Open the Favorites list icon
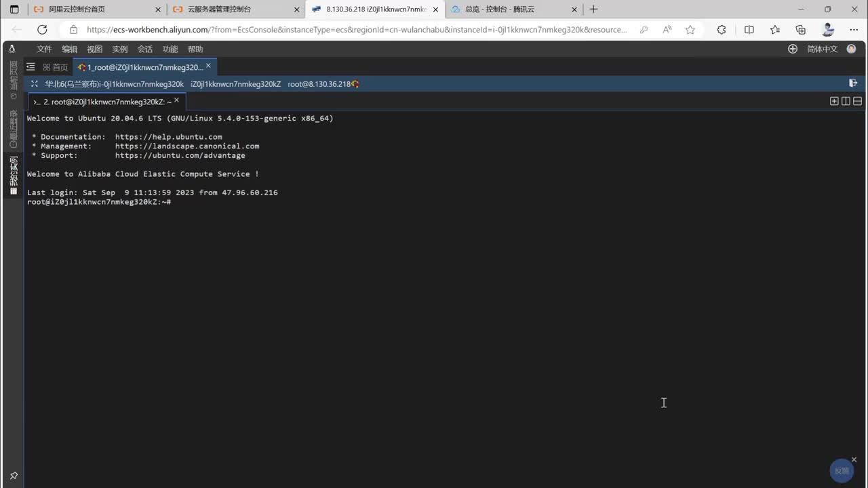The image size is (868, 488). tap(775, 30)
